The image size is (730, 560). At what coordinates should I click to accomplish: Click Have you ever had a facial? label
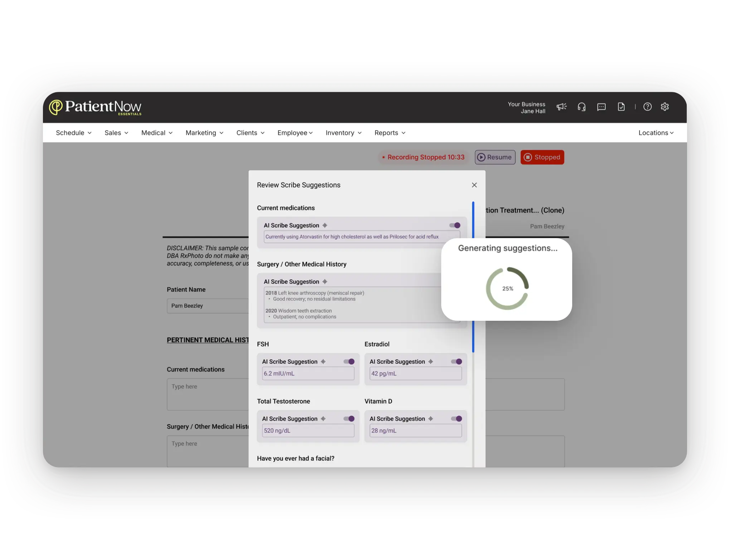pyautogui.click(x=296, y=458)
